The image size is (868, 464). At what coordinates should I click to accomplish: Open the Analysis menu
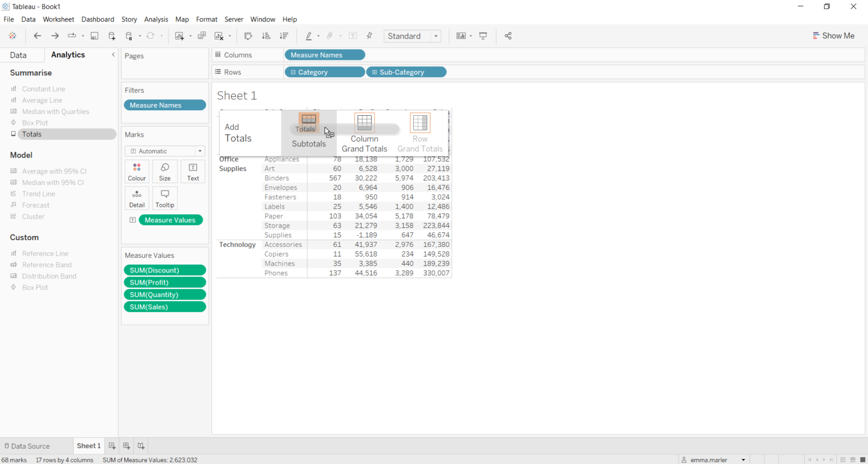[x=156, y=19]
